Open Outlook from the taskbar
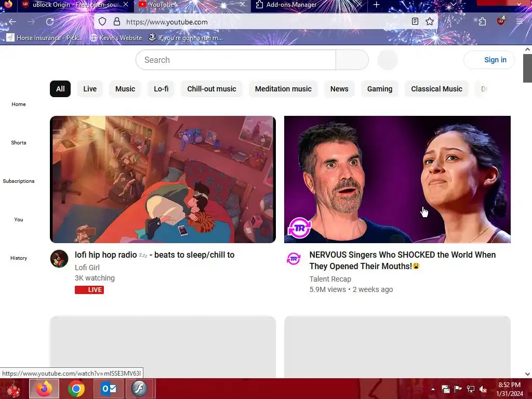 [x=109, y=389]
